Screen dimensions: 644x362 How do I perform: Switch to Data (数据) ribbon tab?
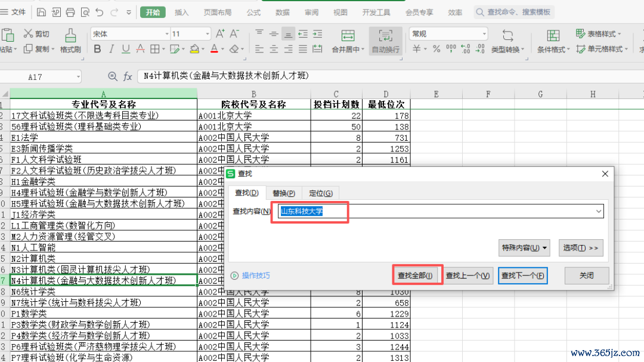pyautogui.click(x=283, y=13)
